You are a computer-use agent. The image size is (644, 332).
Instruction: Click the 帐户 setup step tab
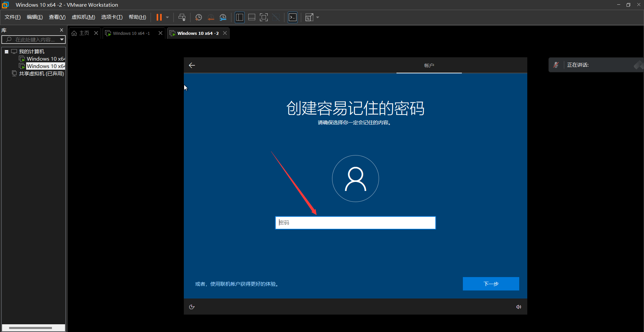(429, 65)
